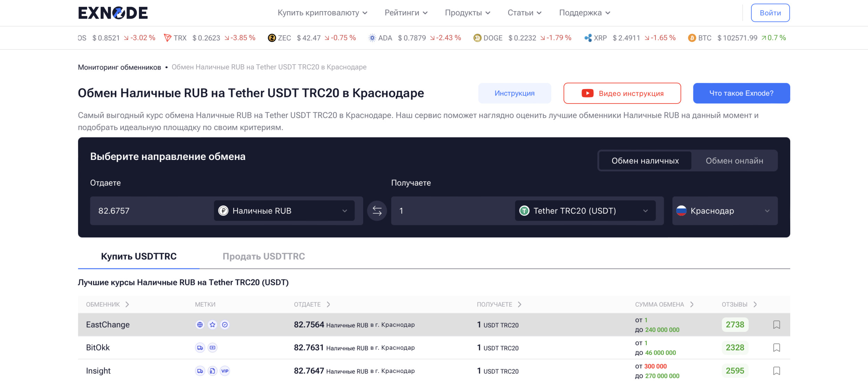
Task: Bookmark the BitOkk exchanger
Action: (x=776, y=348)
